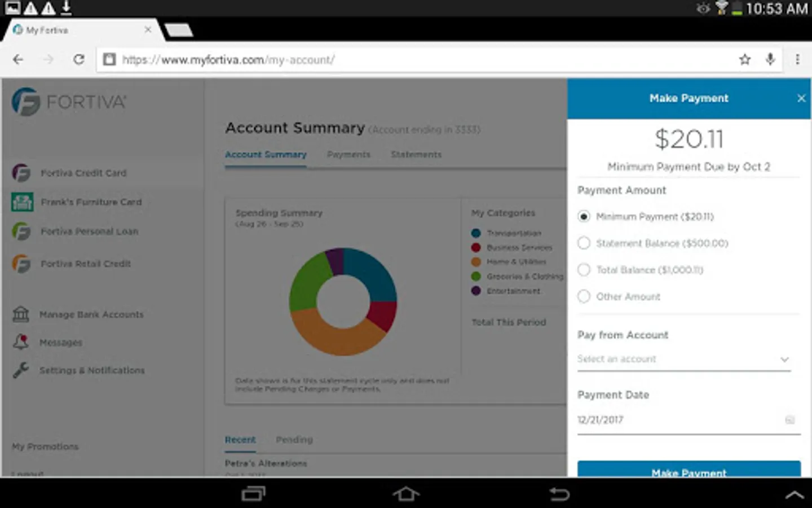Click the page info icon in address bar
Screen dimensions: 812x508
click(x=109, y=59)
